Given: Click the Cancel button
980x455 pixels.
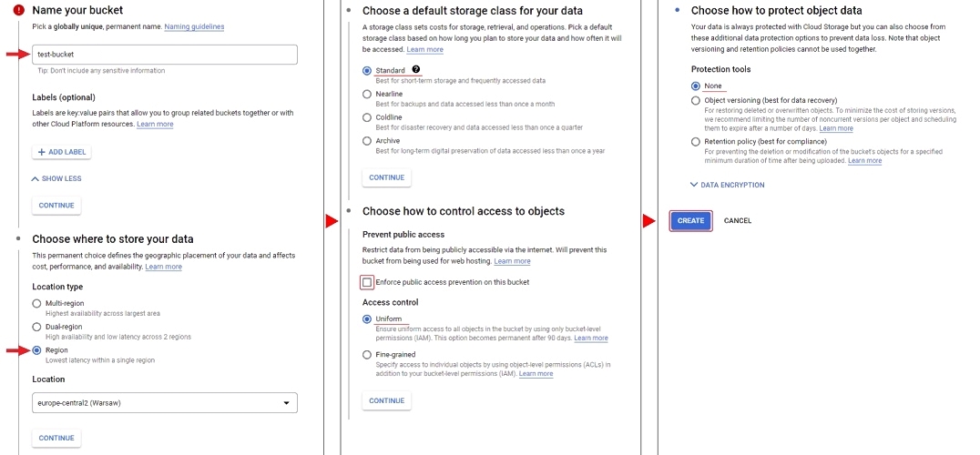Looking at the screenshot, I should pos(738,221).
